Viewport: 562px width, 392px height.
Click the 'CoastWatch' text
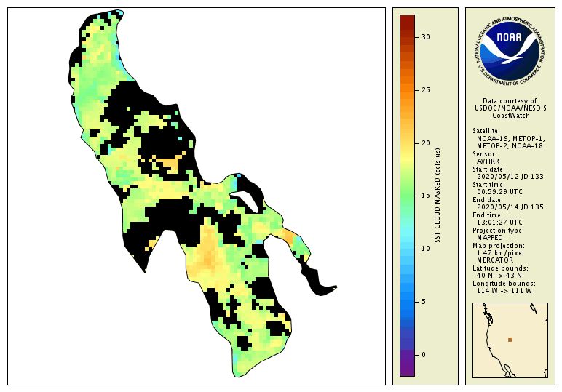(x=510, y=116)
